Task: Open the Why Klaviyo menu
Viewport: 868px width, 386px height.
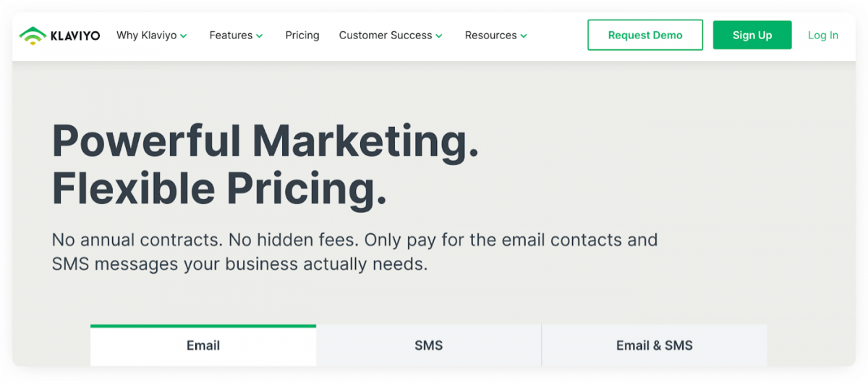Action: coord(152,35)
